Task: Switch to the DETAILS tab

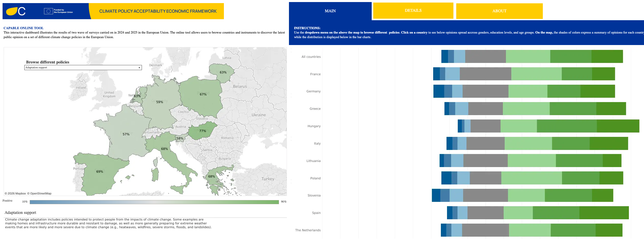Action: point(413,10)
